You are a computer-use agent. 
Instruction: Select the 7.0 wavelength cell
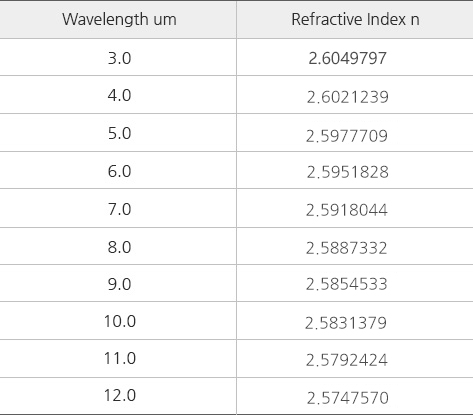(x=119, y=209)
